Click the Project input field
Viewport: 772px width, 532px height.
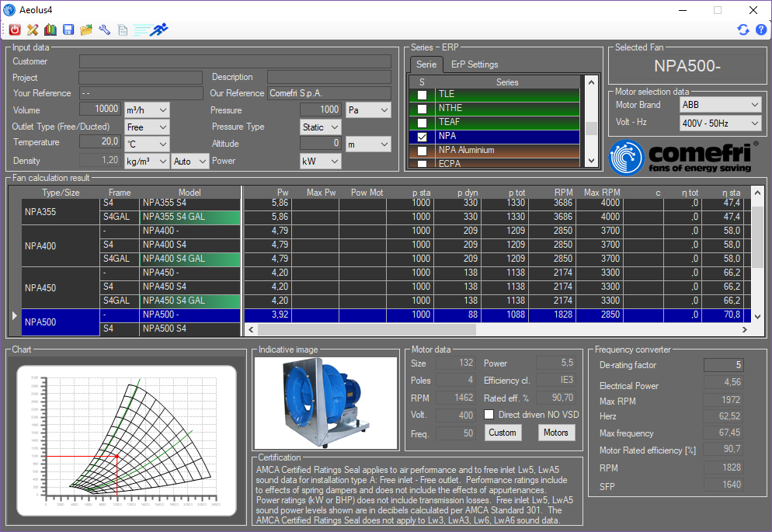pos(141,77)
